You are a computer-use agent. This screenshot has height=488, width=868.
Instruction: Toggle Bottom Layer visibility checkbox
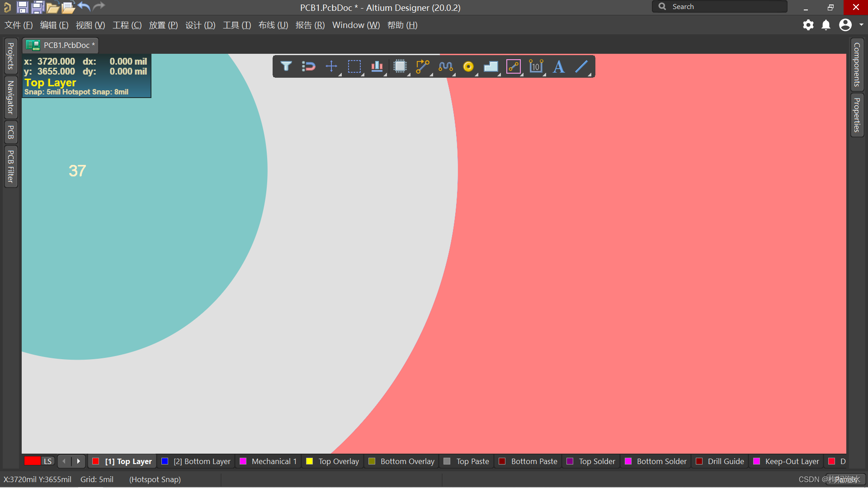click(166, 461)
